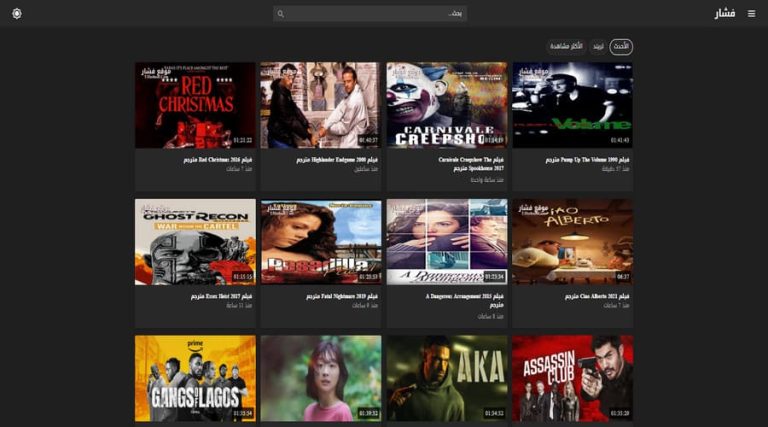Click the upload time text under Ciao Alberto
Screen dimensions: 768x427
point(616,306)
